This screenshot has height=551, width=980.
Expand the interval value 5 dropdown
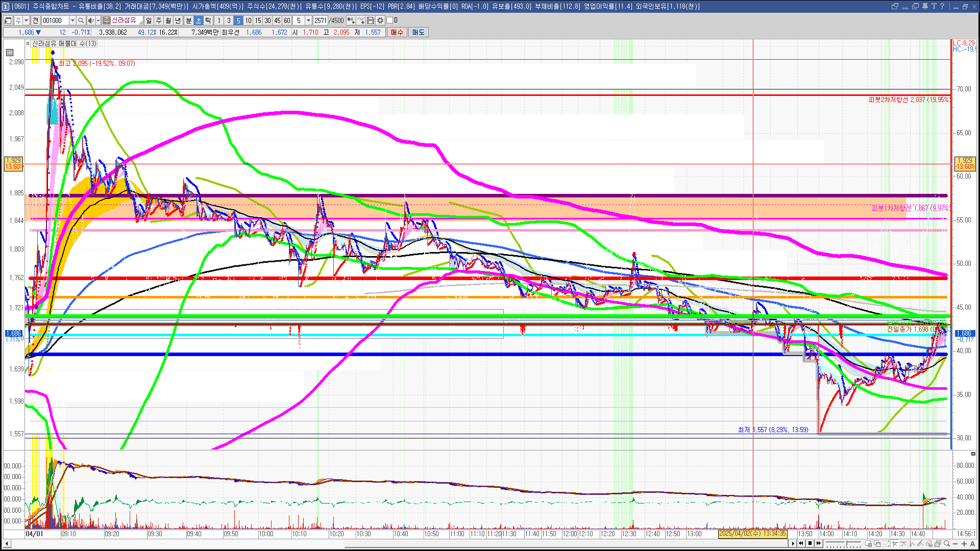tap(308, 20)
